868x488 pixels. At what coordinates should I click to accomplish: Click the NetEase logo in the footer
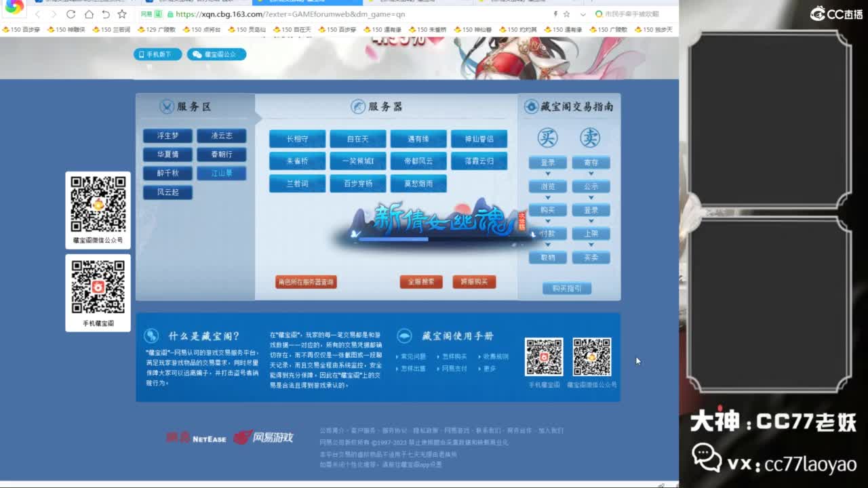pos(197,438)
